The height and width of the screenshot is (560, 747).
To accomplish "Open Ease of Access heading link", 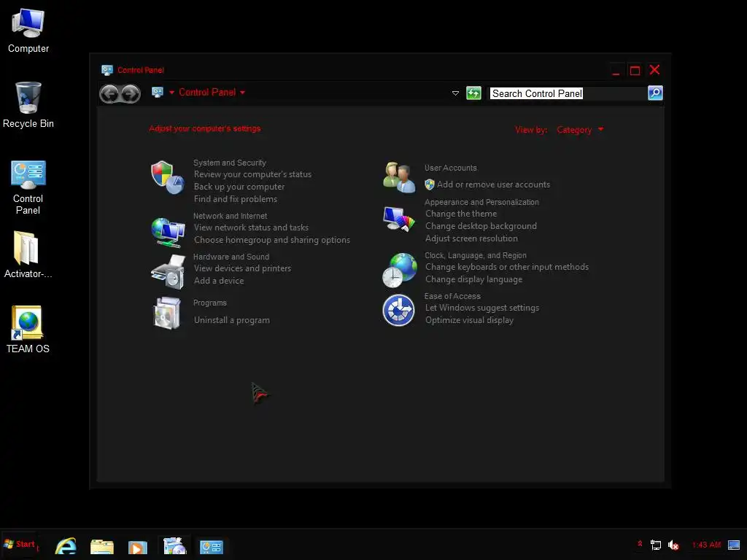I will click(452, 296).
